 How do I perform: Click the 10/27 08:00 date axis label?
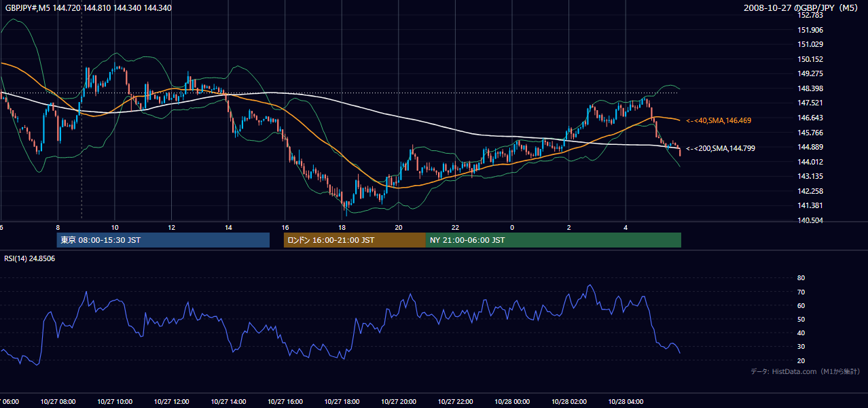pyautogui.click(x=58, y=402)
